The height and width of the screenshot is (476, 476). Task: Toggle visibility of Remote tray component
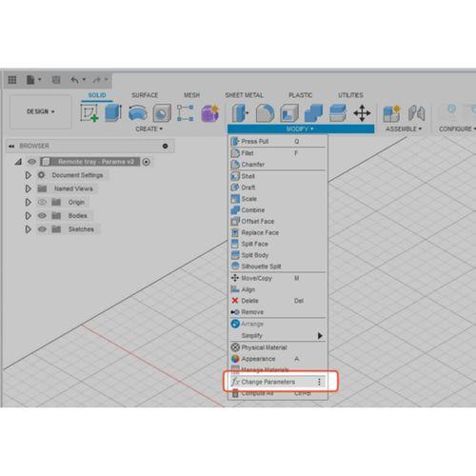[x=31, y=162]
